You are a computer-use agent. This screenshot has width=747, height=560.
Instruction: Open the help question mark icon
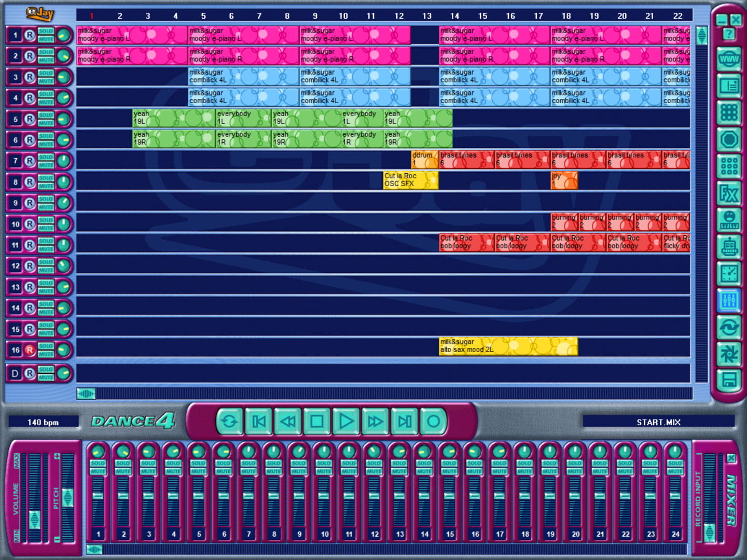coord(729,34)
